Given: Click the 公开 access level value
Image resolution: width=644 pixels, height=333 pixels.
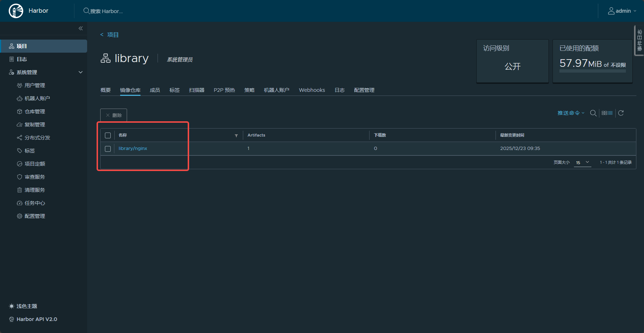Looking at the screenshot, I should pos(513,66).
